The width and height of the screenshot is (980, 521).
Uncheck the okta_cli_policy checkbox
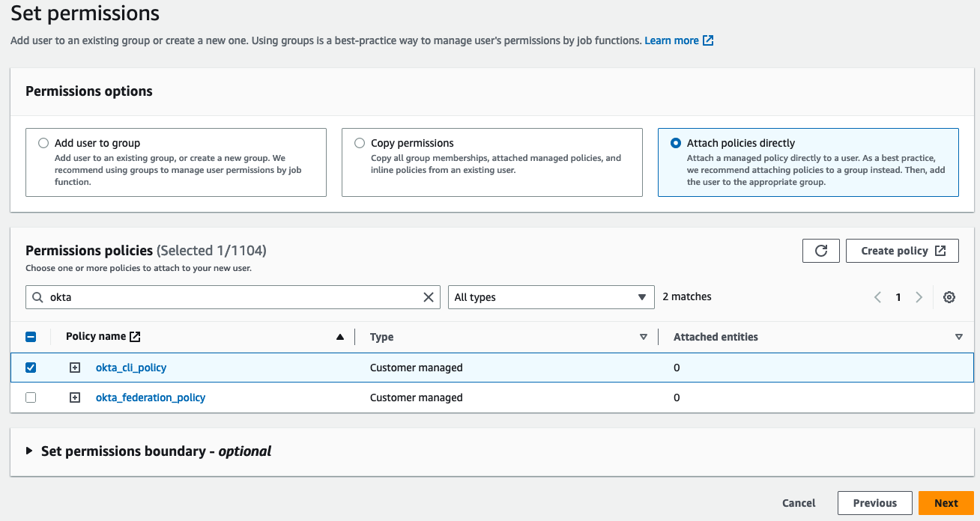(31, 368)
